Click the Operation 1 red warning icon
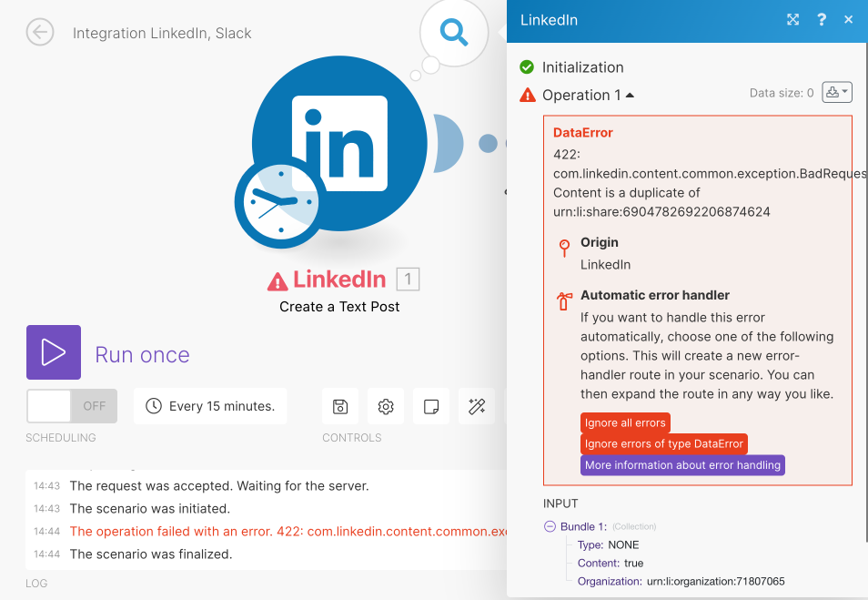This screenshot has width=868, height=600. [x=528, y=96]
